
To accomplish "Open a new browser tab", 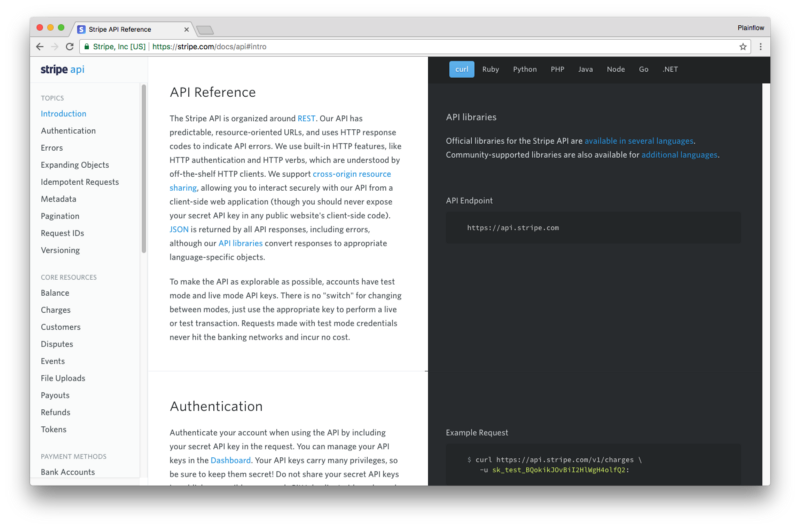I will pyautogui.click(x=205, y=30).
